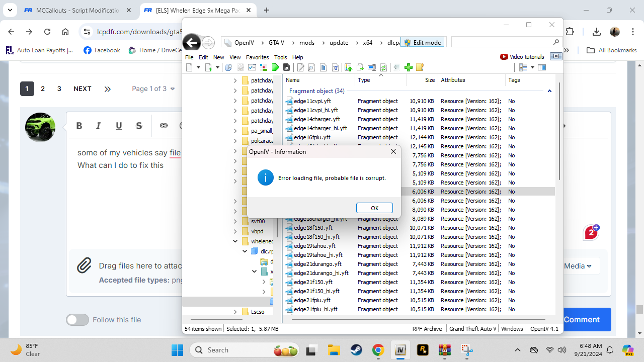Click the search magnifier in OpenIV search box

pyautogui.click(x=556, y=42)
